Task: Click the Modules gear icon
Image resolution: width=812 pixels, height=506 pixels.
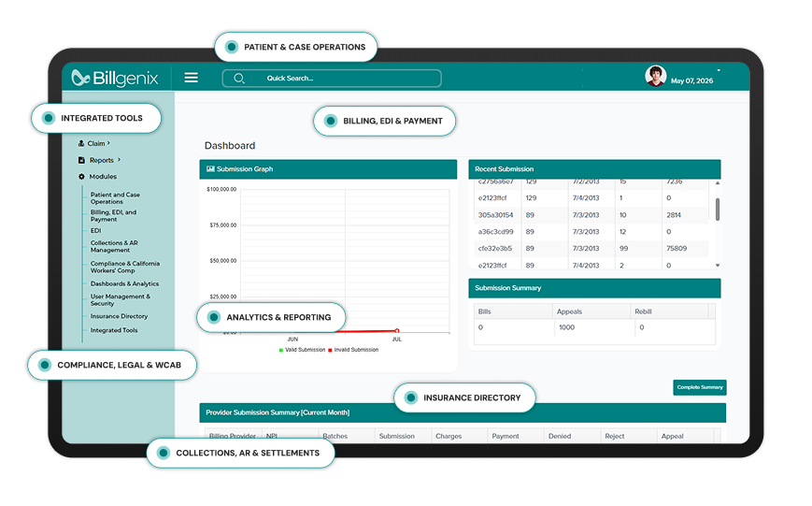Action: coord(81,177)
